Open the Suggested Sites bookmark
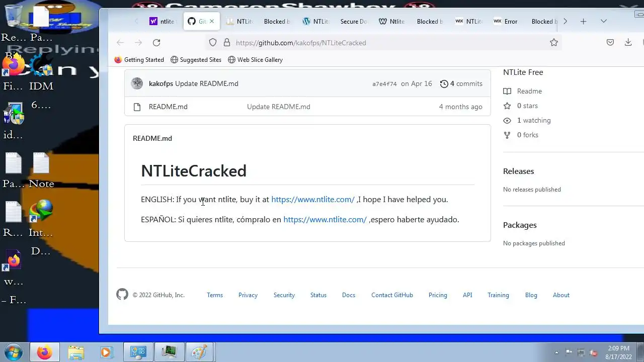644x362 pixels. click(196, 60)
